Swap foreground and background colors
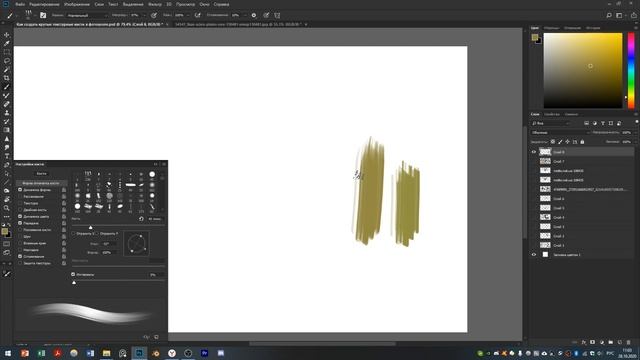 (9, 225)
